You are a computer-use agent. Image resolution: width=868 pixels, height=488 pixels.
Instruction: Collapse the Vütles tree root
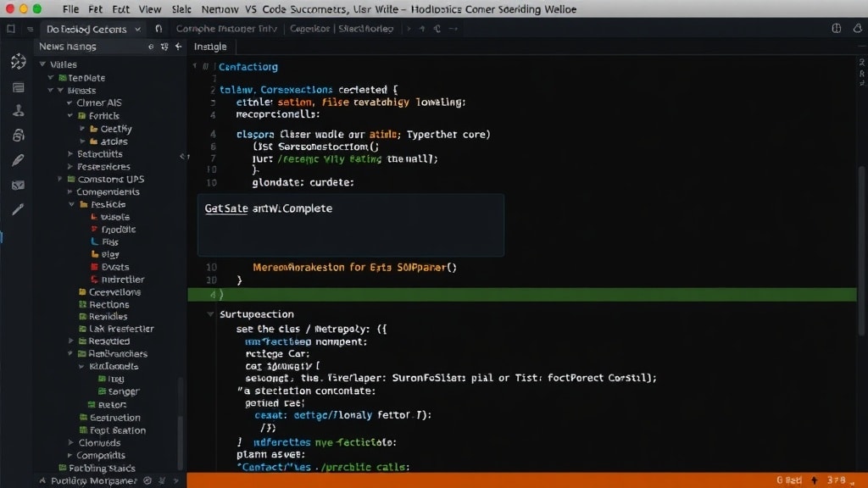(42, 64)
